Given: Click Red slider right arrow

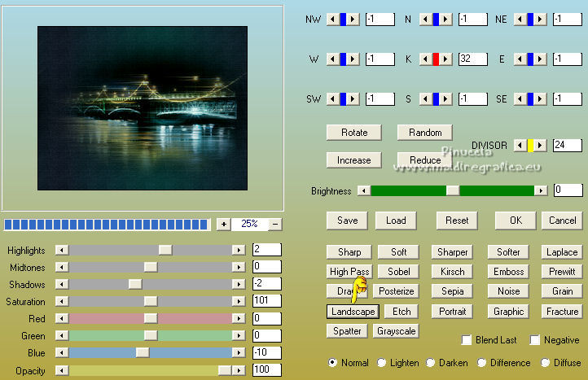Looking at the screenshot, I should click(239, 318).
